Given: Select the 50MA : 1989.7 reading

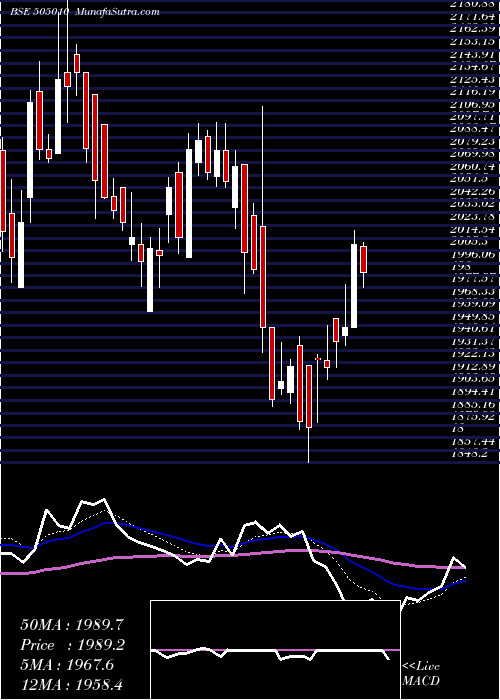Looking at the screenshot, I should click(72, 625).
